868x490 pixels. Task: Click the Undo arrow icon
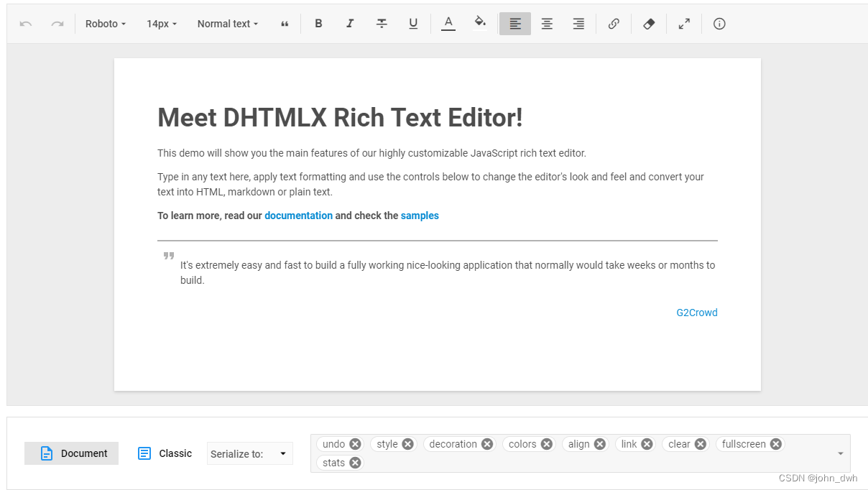pos(26,24)
